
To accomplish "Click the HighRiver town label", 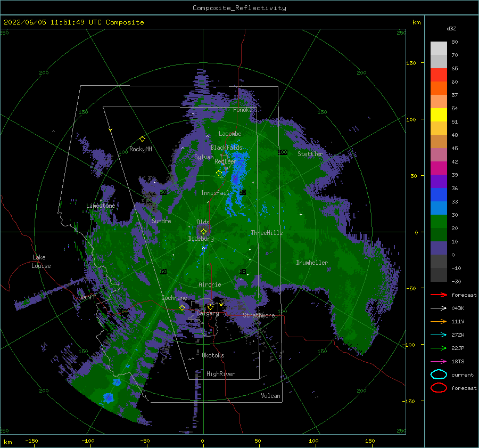I will click(221, 374).
